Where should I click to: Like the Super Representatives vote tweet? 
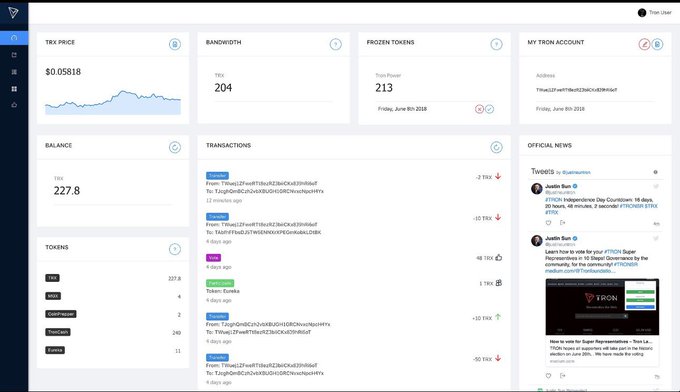click(548, 376)
